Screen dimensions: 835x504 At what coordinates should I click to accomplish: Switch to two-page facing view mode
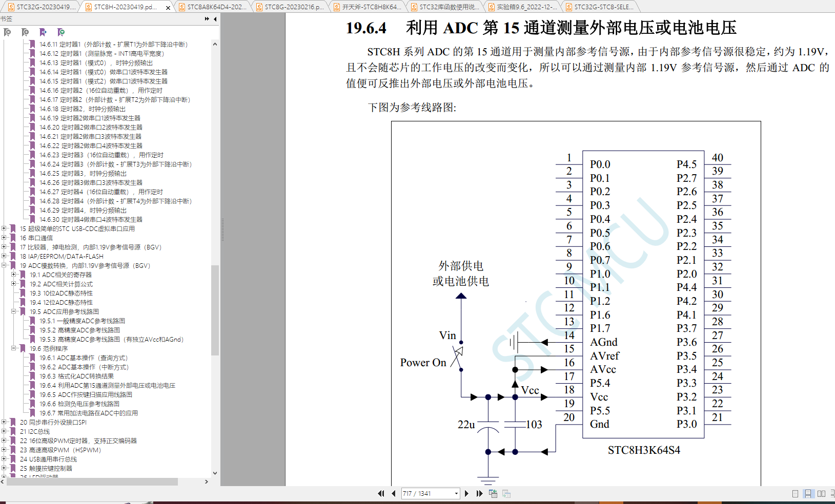point(821,494)
